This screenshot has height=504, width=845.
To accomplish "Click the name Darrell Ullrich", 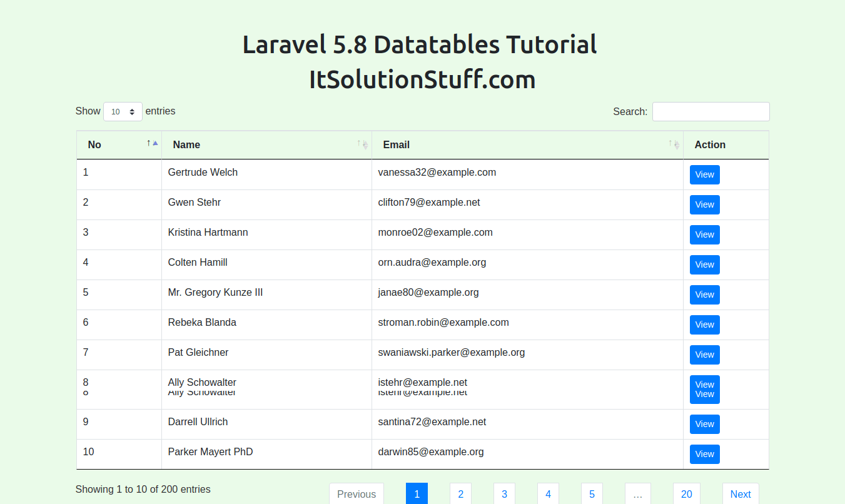I will point(198,421).
